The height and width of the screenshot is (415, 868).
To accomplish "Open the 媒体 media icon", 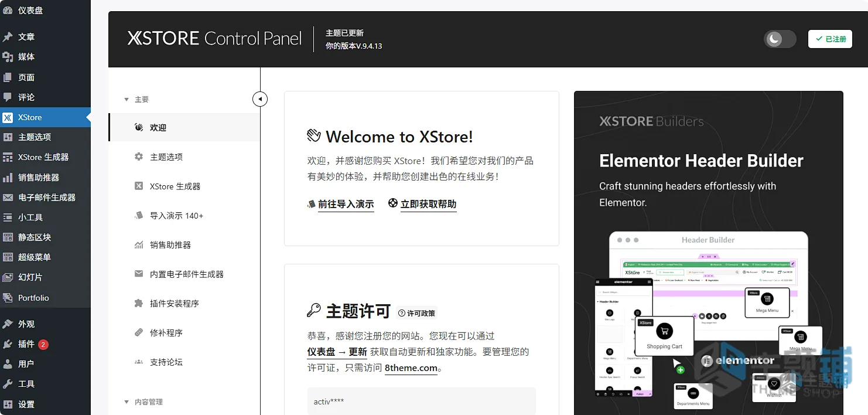I will point(8,57).
